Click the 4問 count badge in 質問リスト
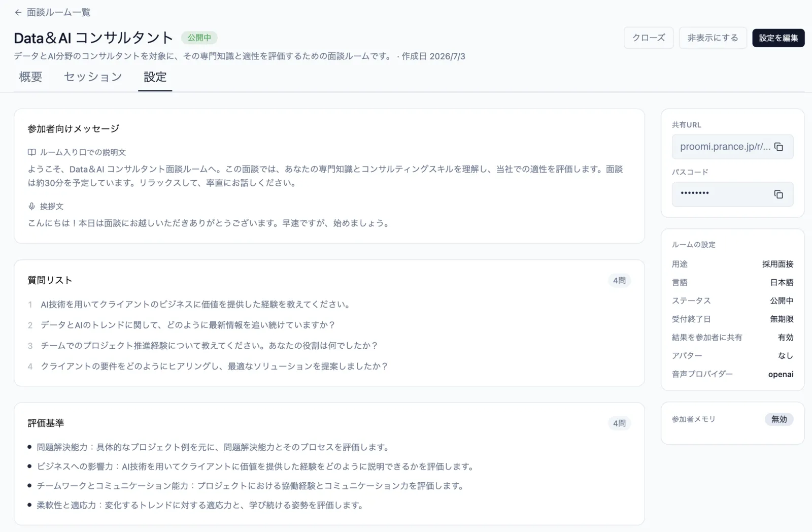The image size is (812, 532). point(619,280)
